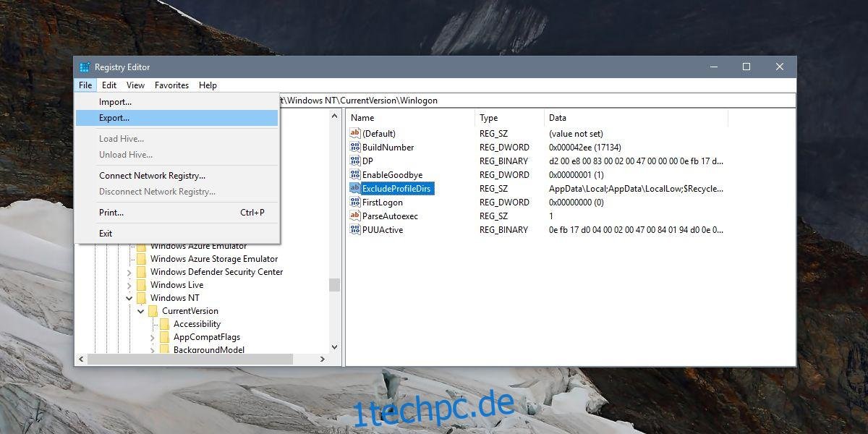
Task: Select the ParseAutoexec value name
Action: tap(390, 216)
